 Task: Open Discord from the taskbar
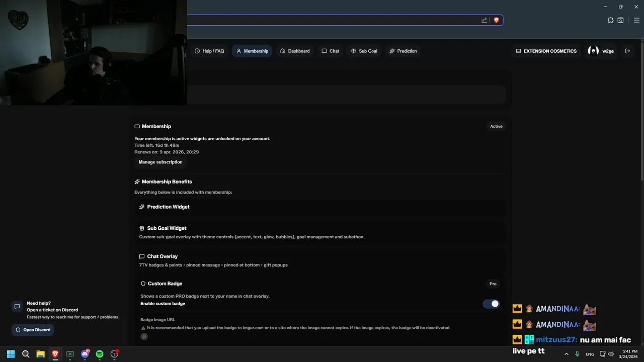click(x=85, y=354)
